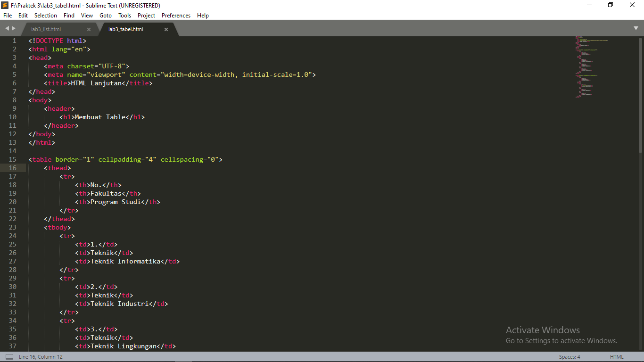Open the Selection menu
The height and width of the screenshot is (362, 644).
pos(45,16)
